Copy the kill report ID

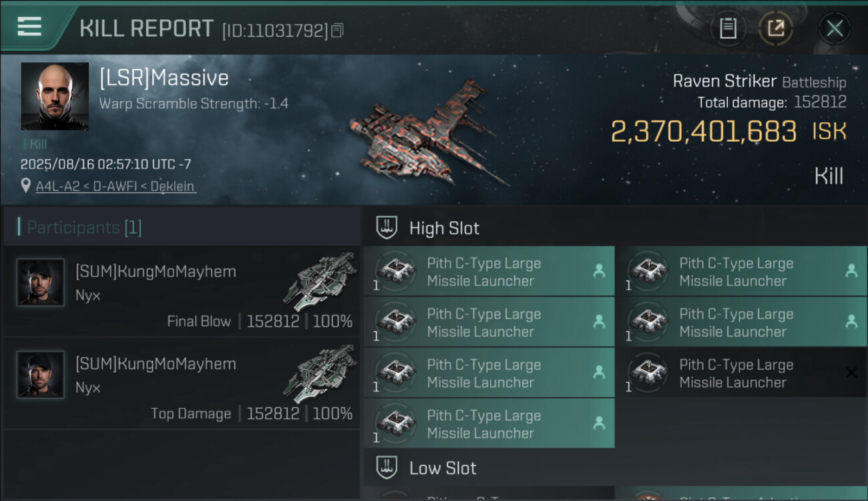337,30
